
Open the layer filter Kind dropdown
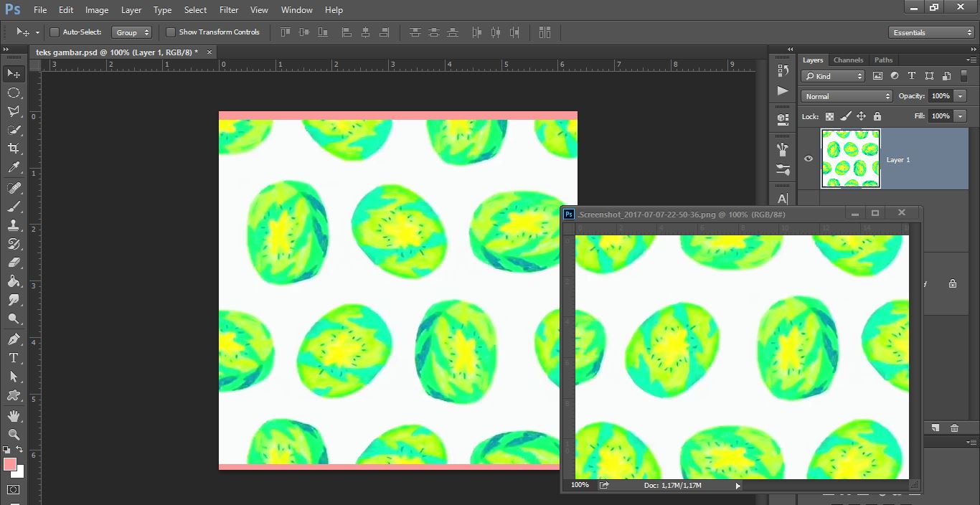click(832, 76)
